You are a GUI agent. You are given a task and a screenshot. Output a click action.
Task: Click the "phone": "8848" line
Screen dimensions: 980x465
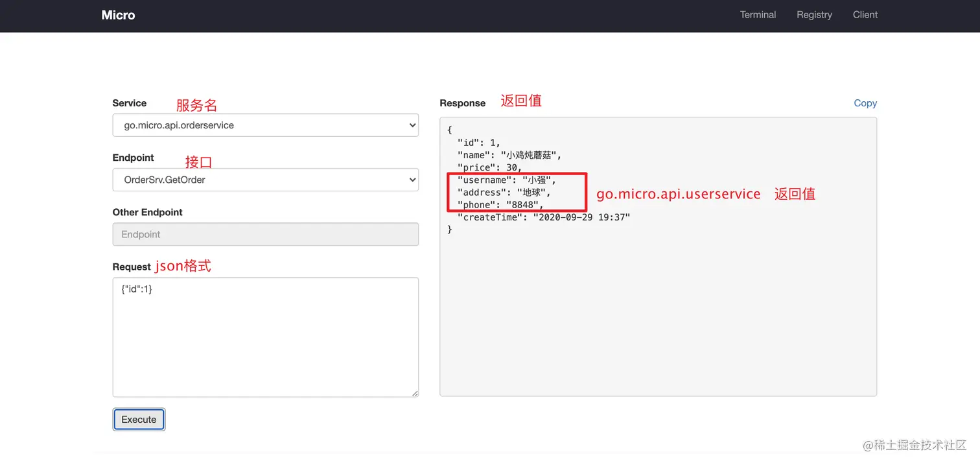click(501, 205)
